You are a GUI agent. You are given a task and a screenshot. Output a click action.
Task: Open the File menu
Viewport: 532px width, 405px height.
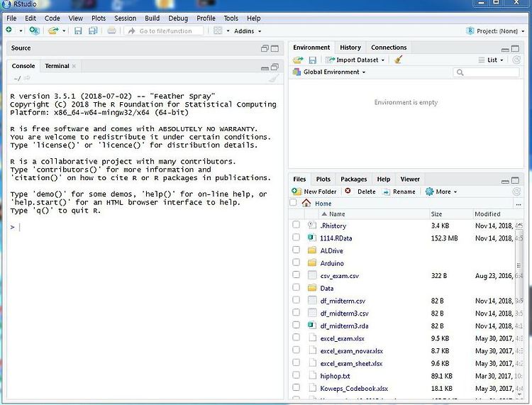[x=11, y=18]
